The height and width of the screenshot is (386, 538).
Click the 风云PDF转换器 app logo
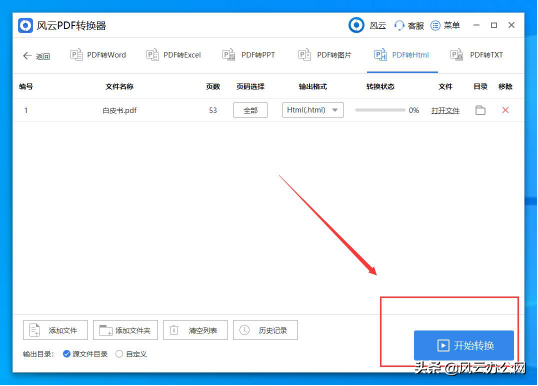coord(25,25)
